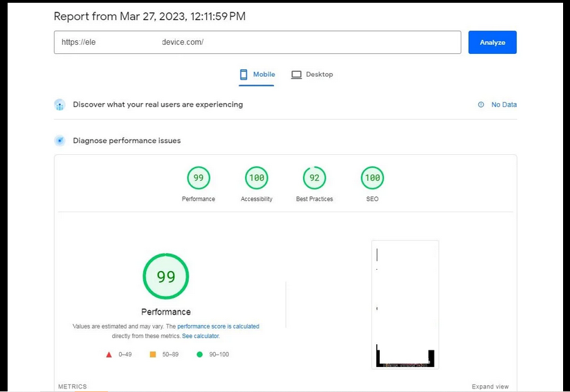Click the large Performance 99 gauge
Image resolution: width=570 pixels, height=392 pixels.
(x=166, y=277)
